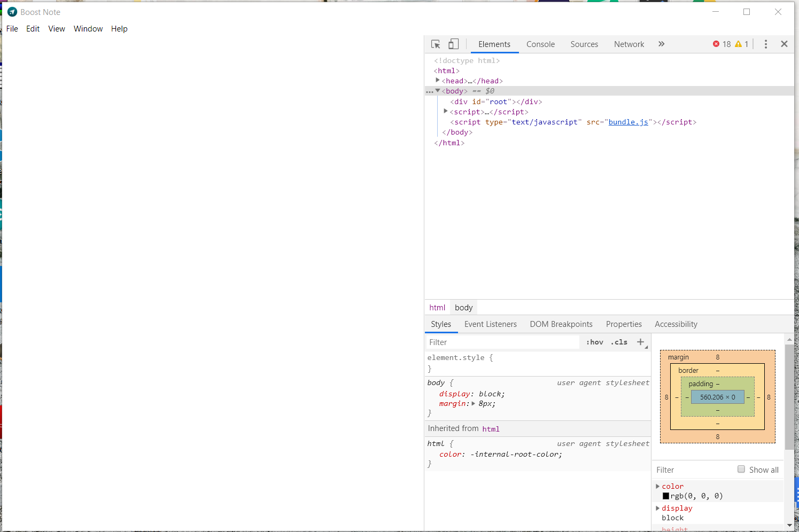Screen dimensions: 799x532
Task: Show more DevTools tabs chevron
Action: point(661,44)
